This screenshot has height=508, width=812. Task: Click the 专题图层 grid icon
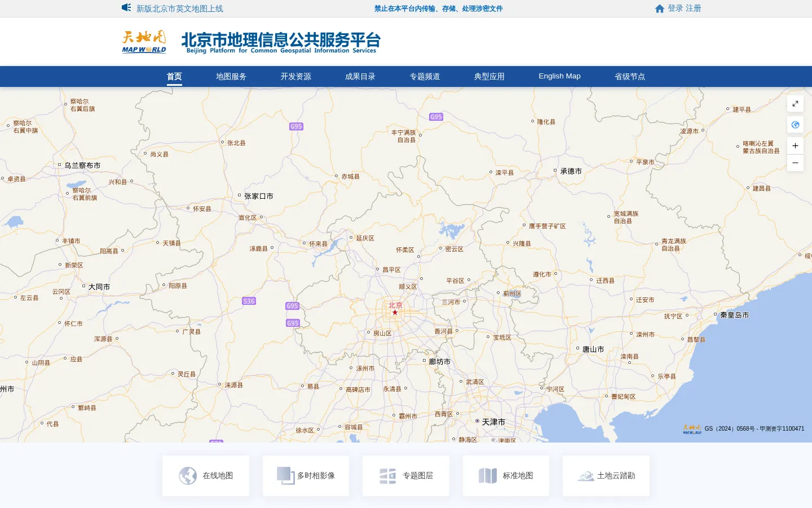click(x=388, y=476)
